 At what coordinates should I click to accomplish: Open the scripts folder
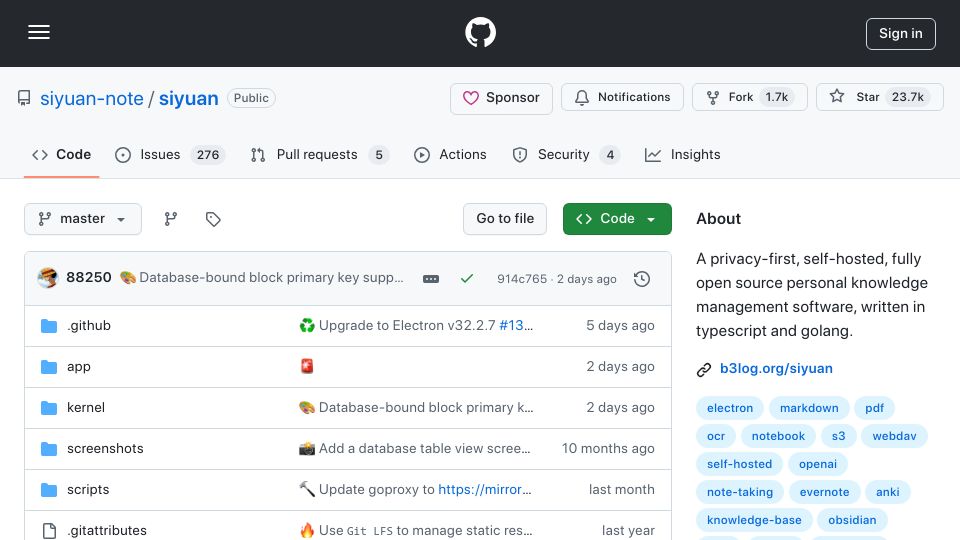tap(88, 490)
